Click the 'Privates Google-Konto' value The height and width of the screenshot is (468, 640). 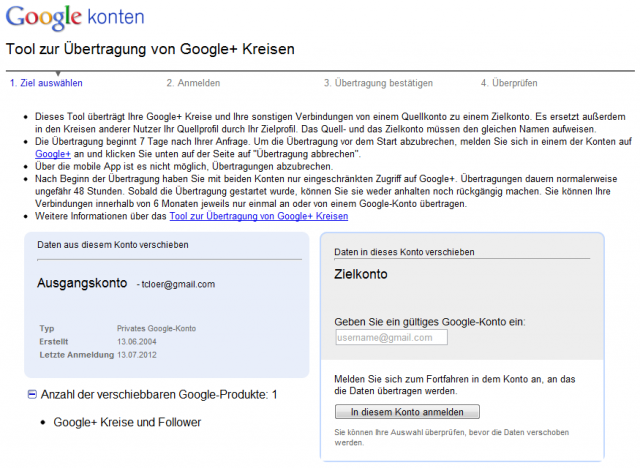point(156,328)
